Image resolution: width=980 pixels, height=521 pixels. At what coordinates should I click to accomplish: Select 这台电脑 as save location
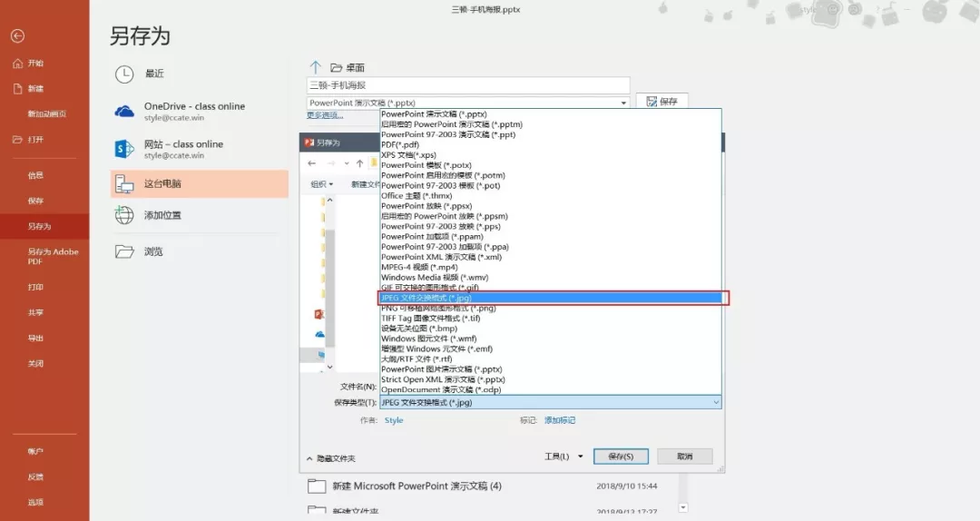click(x=200, y=184)
